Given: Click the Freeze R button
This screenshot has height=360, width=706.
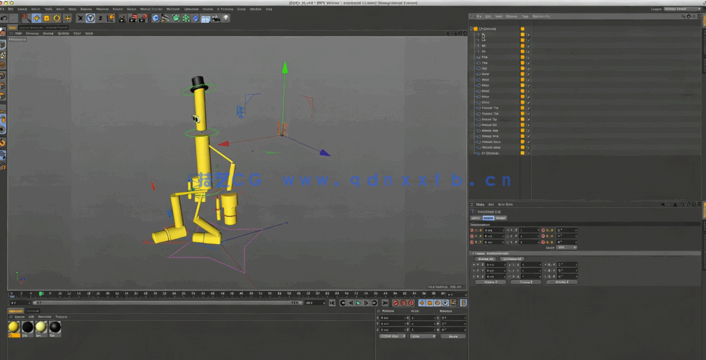Looking at the screenshot, I should point(561,282).
